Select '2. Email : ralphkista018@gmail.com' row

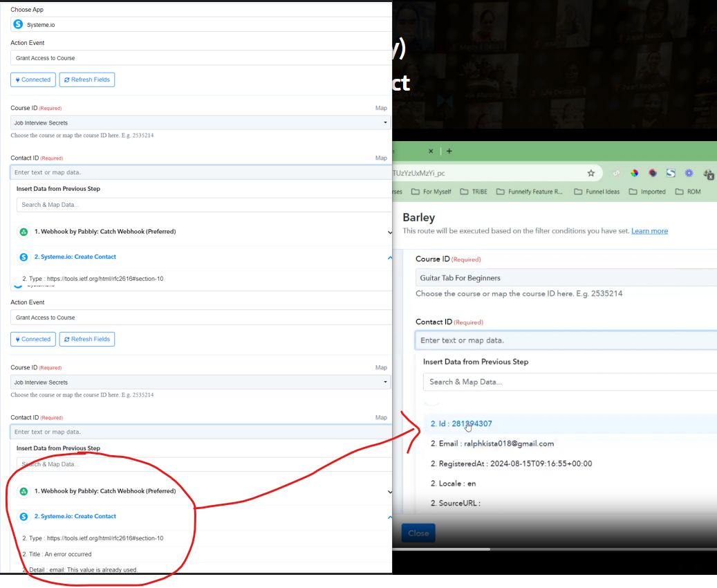pos(492,443)
